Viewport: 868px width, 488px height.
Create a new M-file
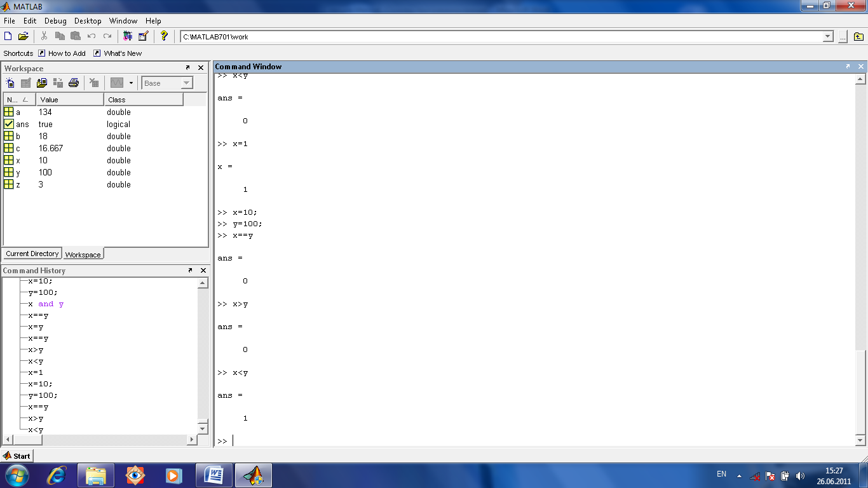click(8, 36)
